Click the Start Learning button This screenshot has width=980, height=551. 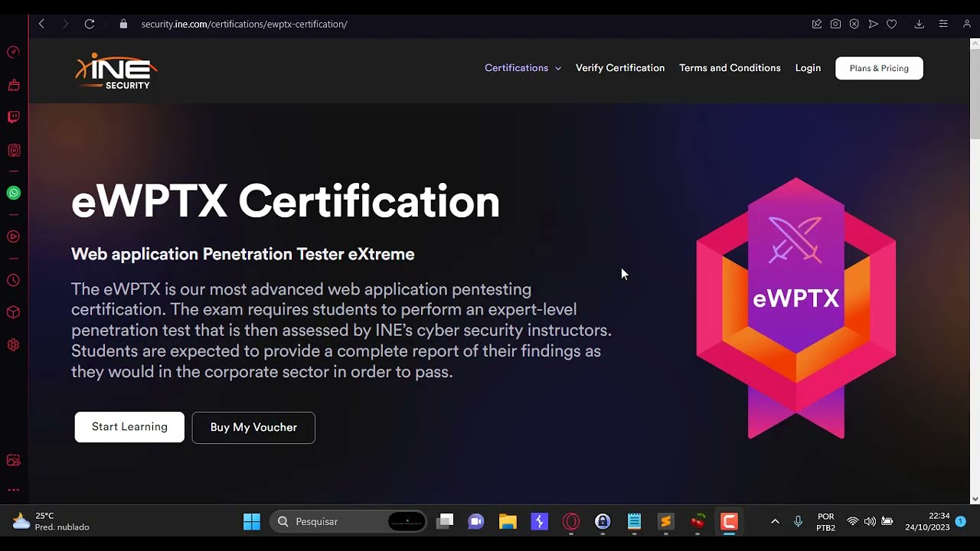[x=129, y=427]
